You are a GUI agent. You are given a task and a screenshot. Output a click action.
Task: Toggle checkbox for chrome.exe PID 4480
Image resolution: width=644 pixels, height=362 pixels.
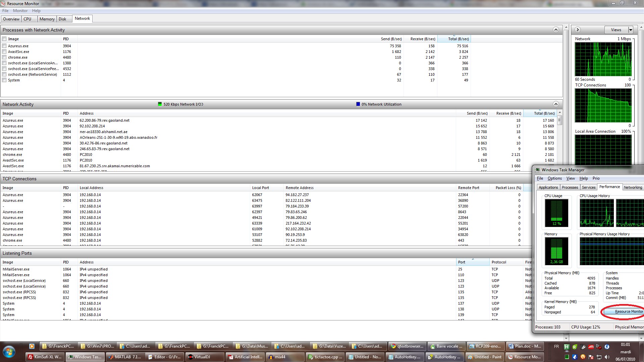pyautogui.click(x=4, y=57)
